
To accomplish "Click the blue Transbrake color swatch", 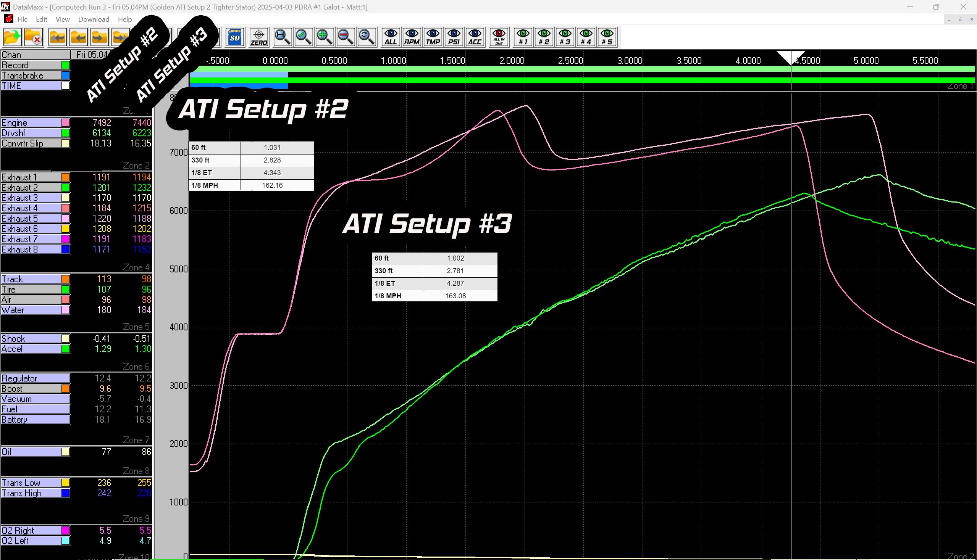I will point(66,76).
